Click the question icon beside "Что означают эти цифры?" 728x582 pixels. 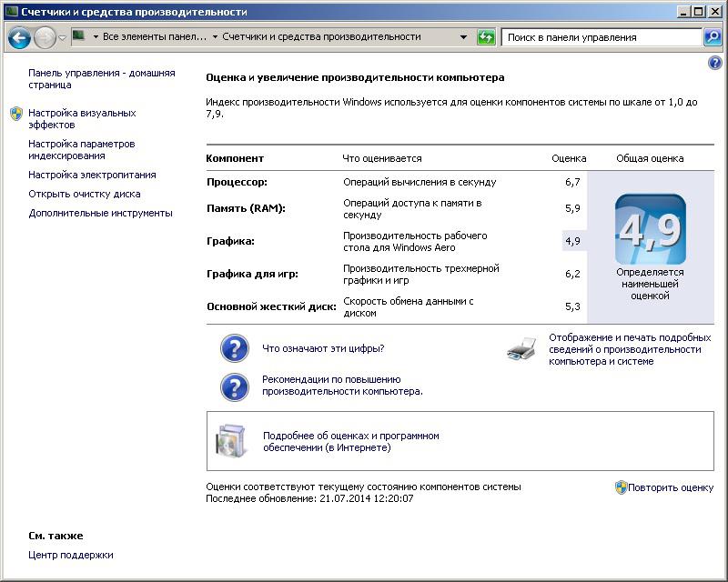(x=235, y=348)
